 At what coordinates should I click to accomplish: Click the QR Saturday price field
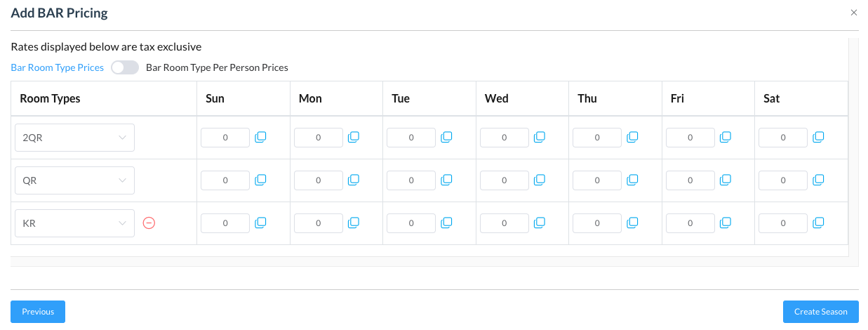click(x=783, y=180)
